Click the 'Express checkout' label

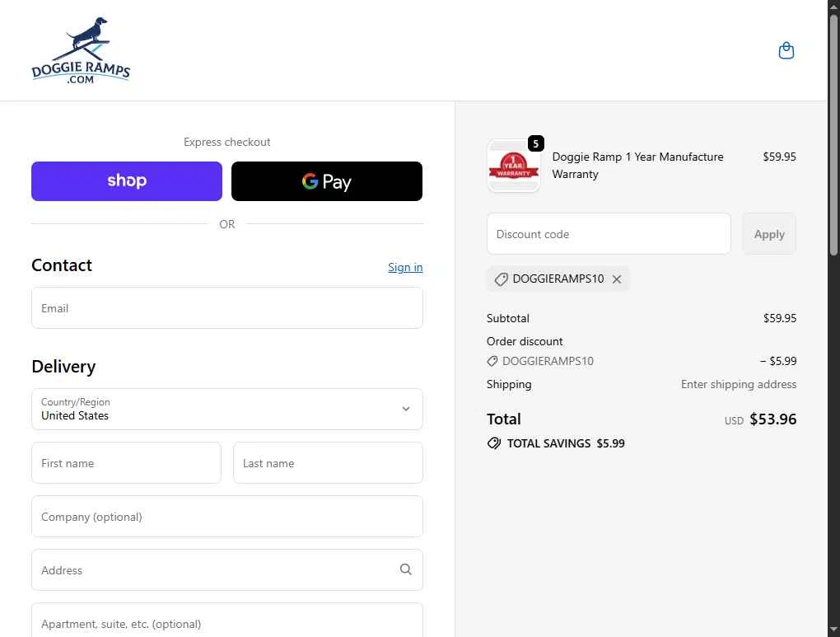pos(227,142)
